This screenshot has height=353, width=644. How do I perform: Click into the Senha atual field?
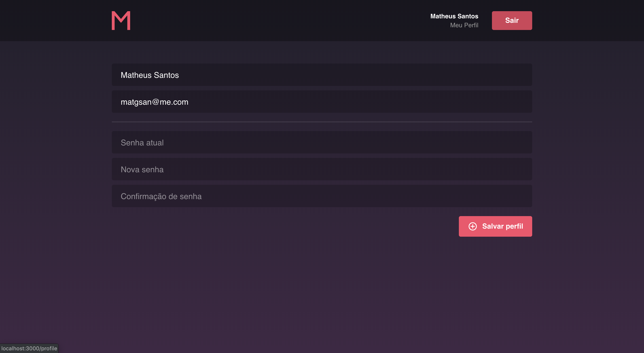[322, 142]
